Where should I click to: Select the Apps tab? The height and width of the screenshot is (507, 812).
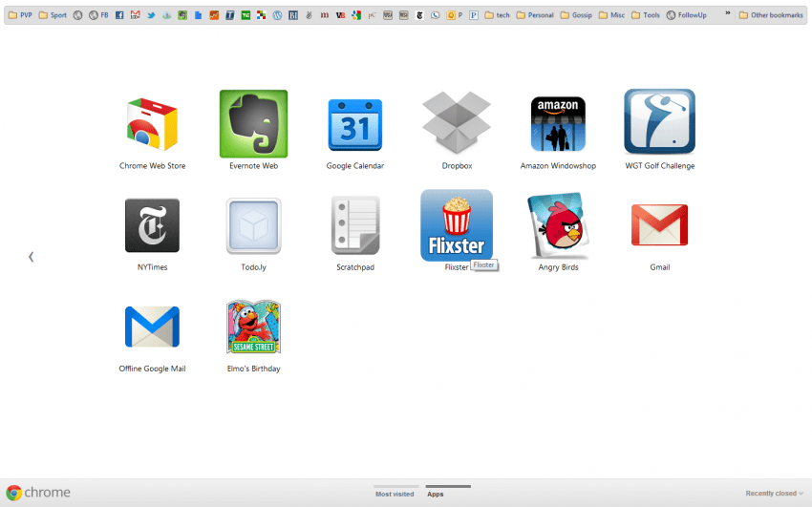(448, 494)
